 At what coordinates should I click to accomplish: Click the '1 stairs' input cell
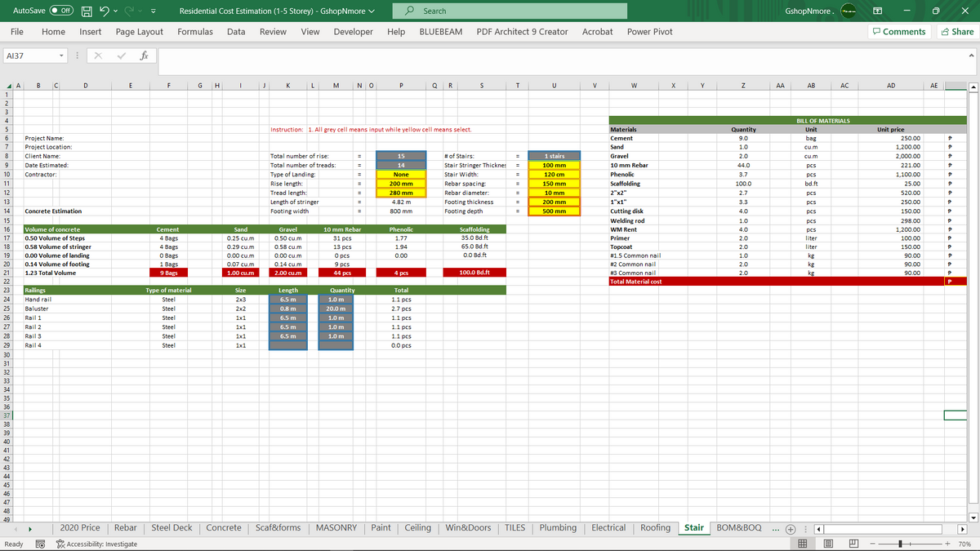point(555,156)
